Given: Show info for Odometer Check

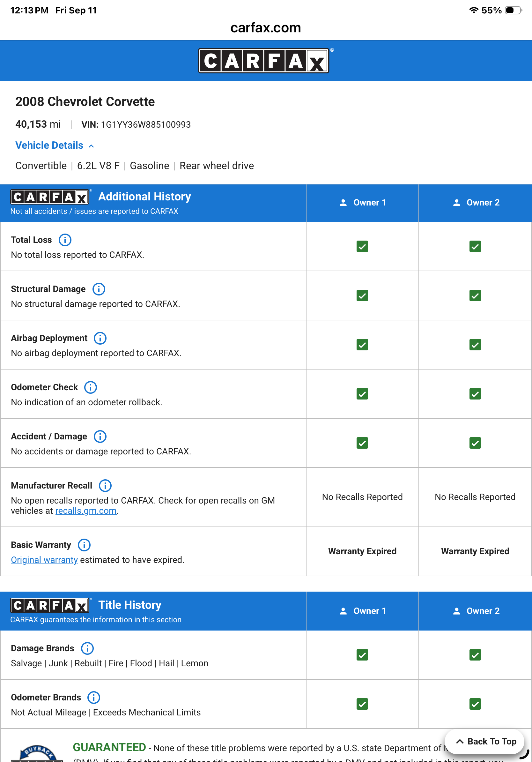Looking at the screenshot, I should pyautogui.click(x=91, y=387).
